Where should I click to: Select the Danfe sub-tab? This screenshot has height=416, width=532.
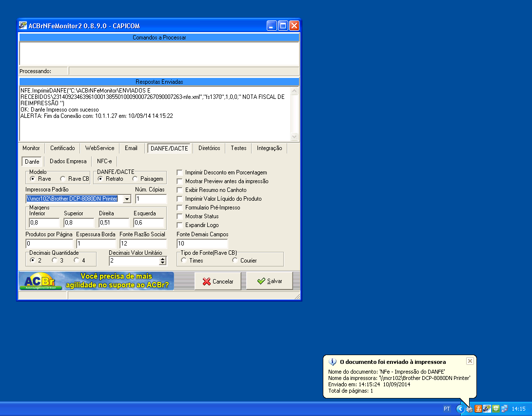(32, 162)
